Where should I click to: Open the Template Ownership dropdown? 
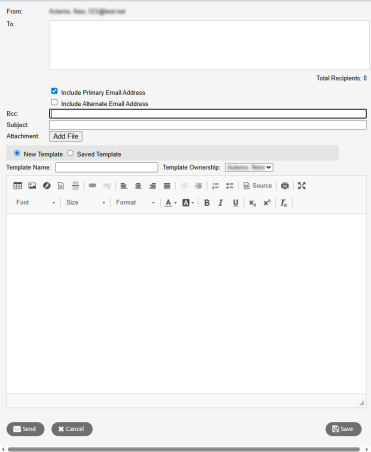pos(249,167)
